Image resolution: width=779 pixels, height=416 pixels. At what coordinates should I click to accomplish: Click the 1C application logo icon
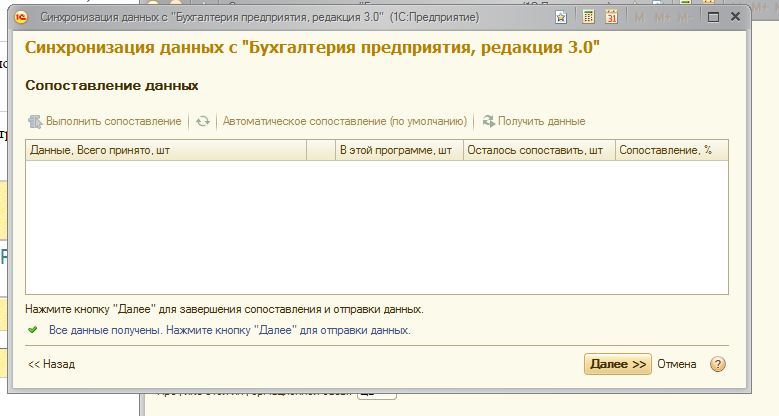[21, 17]
